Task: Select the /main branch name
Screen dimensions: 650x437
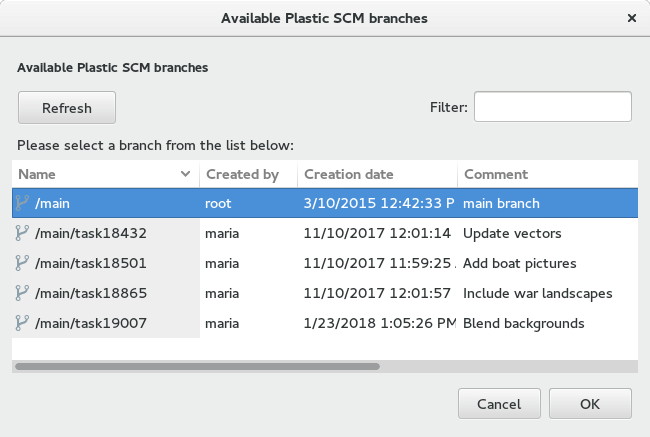Action: click(52, 204)
